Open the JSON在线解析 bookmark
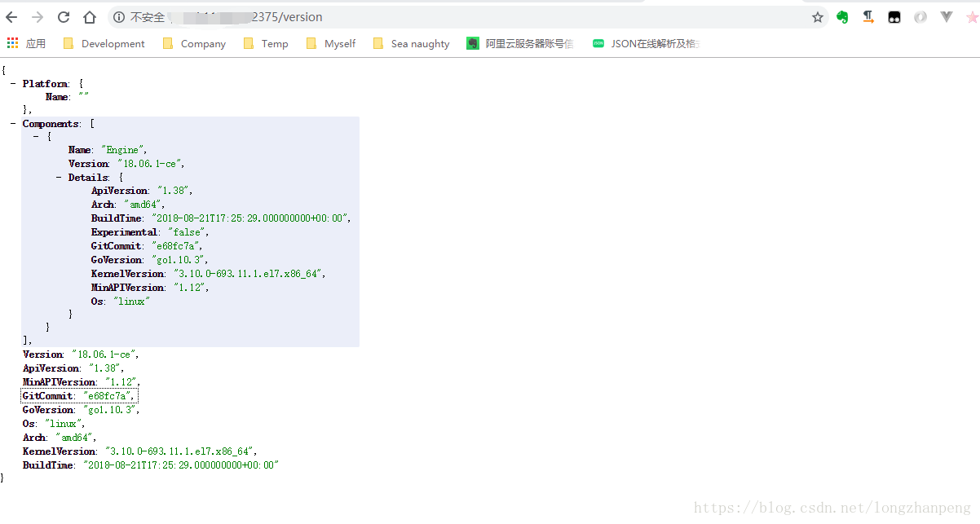Screen dimensions: 980x524 coord(646,43)
